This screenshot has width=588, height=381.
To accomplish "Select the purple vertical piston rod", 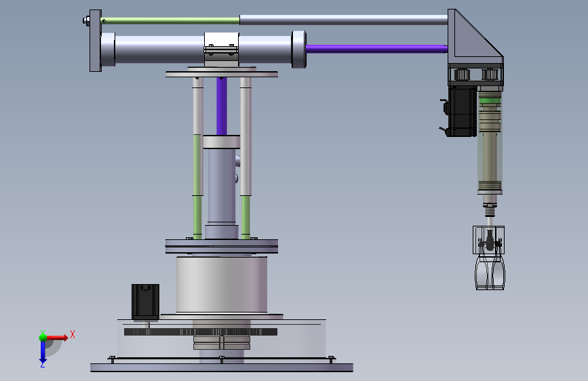I will point(222,106).
